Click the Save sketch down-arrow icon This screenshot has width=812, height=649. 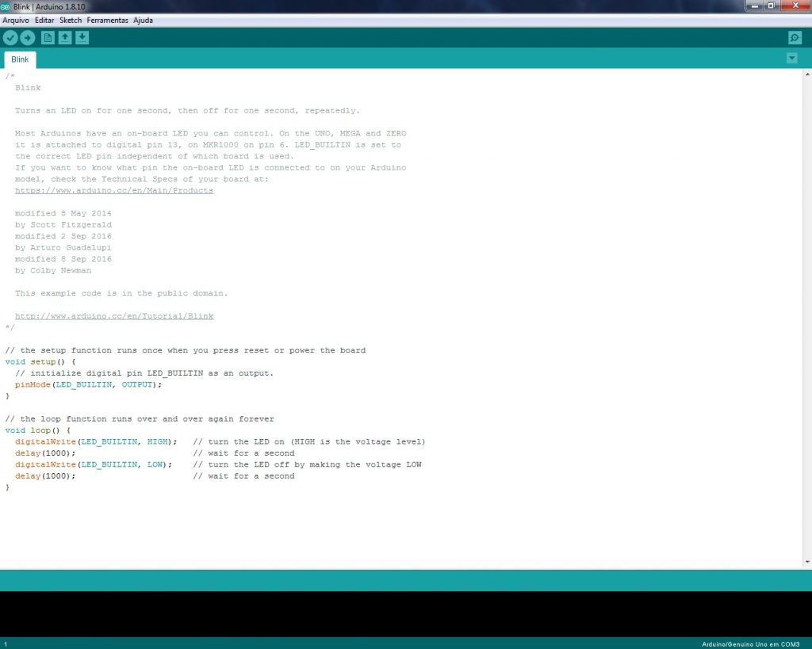[x=82, y=38]
